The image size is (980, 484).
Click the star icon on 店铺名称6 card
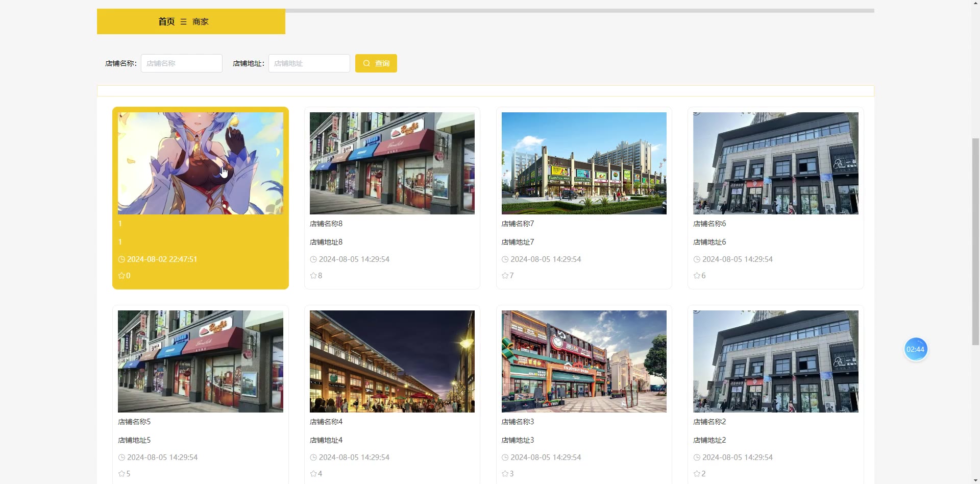tap(697, 276)
